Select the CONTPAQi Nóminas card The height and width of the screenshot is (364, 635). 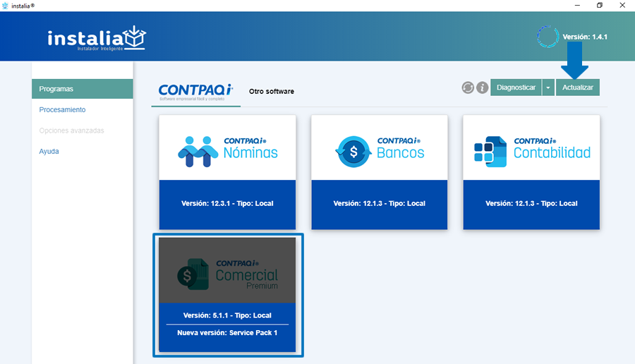click(x=227, y=172)
